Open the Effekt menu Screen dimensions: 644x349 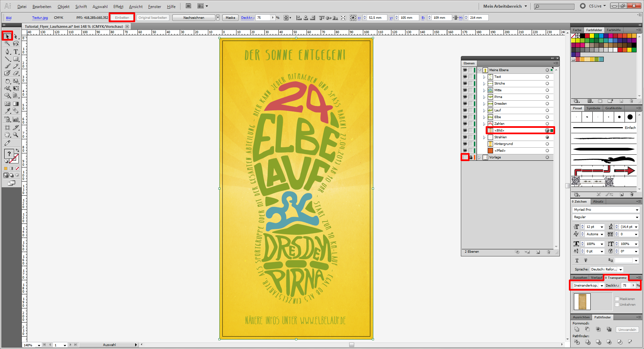118,6
